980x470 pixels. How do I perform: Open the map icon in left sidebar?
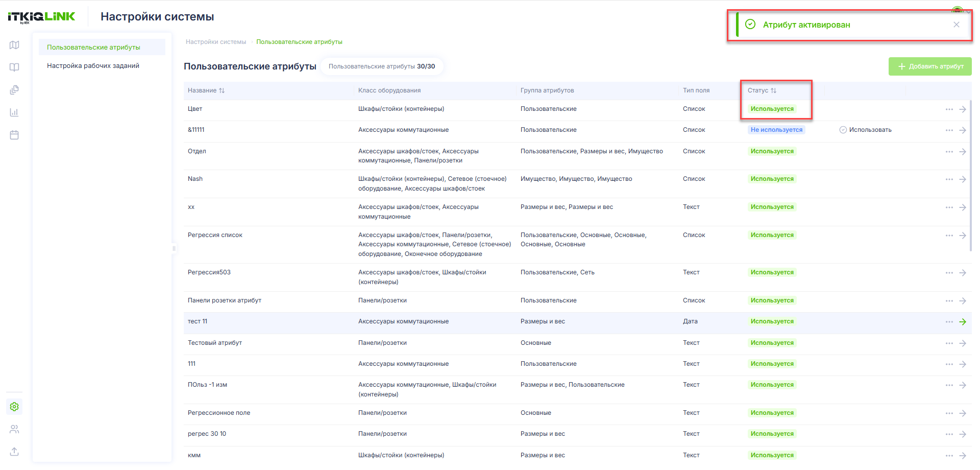[x=14, y=45]
